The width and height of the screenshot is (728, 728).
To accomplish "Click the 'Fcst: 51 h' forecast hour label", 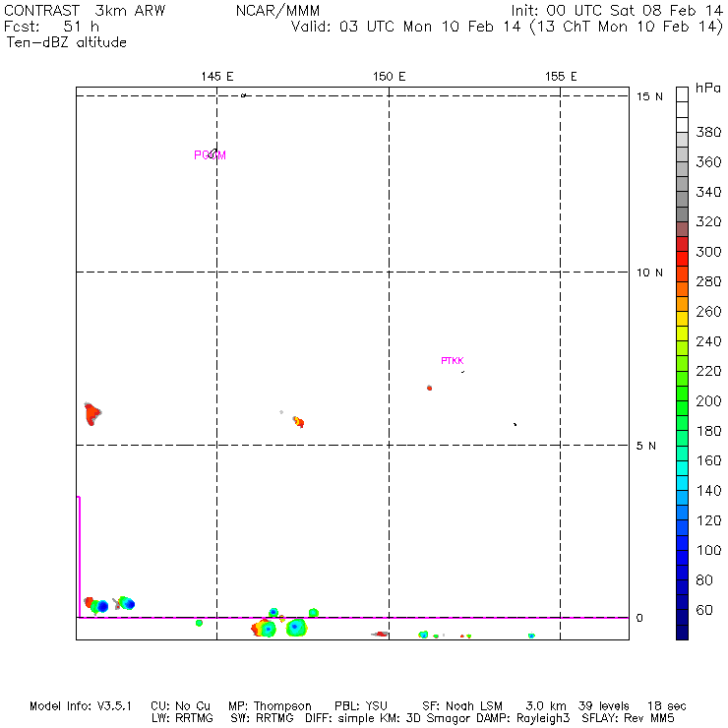I will 51,27.
